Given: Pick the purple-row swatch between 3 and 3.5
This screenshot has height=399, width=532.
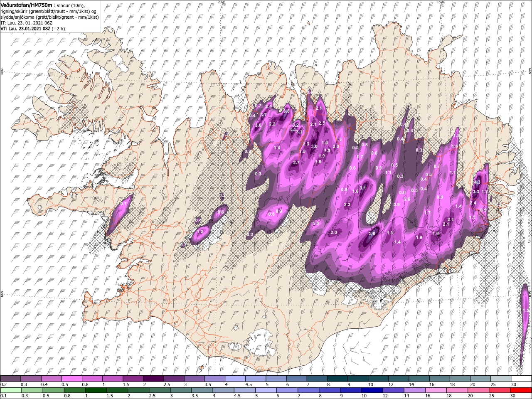Looking at the screenshot, I should point(194,378).
